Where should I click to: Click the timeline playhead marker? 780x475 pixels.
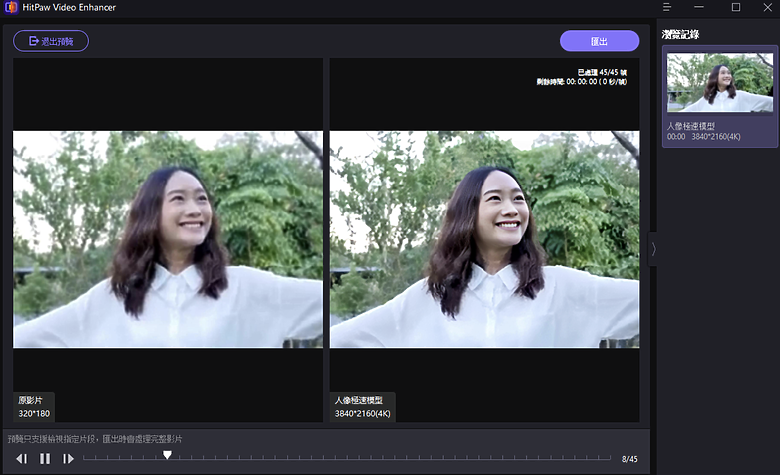[167, 455]
